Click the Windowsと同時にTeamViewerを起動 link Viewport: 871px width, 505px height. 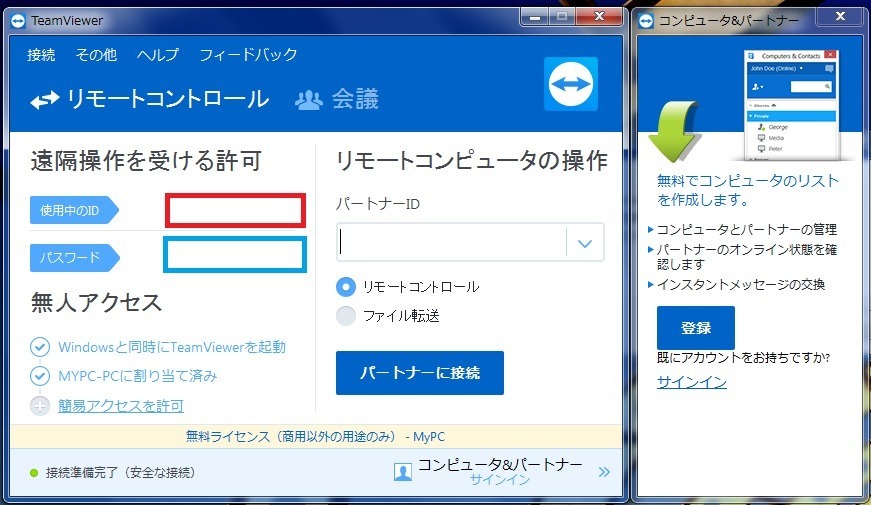click(172, 347)
